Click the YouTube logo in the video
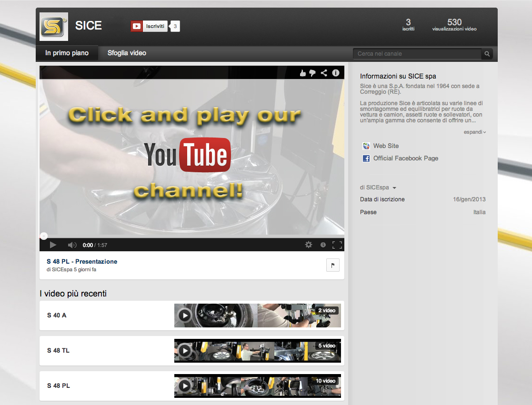 [188, 155]
